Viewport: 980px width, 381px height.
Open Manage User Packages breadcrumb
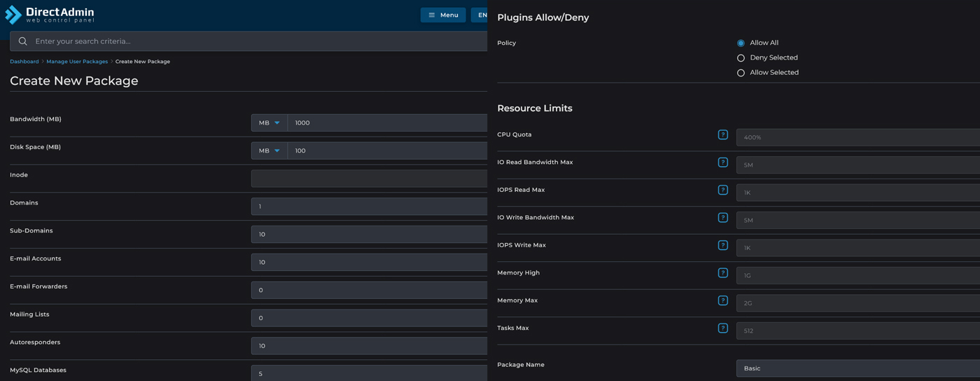[x=77, y=62]
